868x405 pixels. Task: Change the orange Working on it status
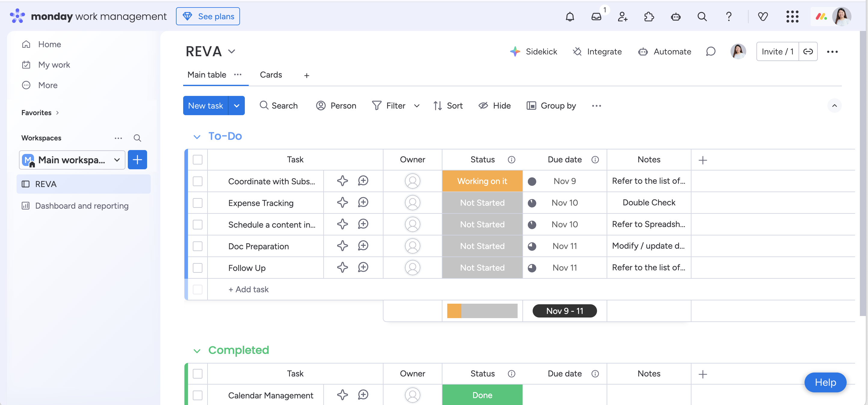pos(482,181)
